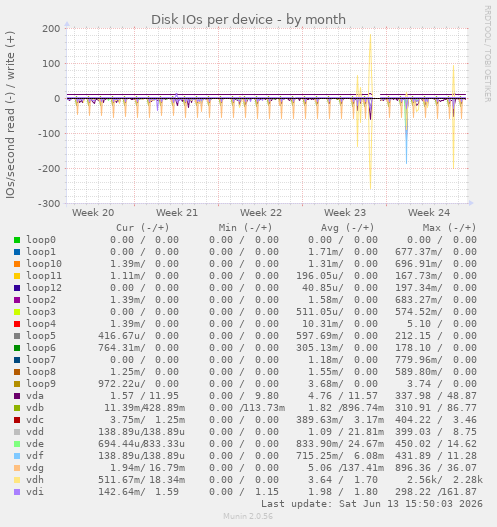Click the vdi max value '298.22 /161.87'
This screenshot has height=527, width=497.
click(436, 492)
